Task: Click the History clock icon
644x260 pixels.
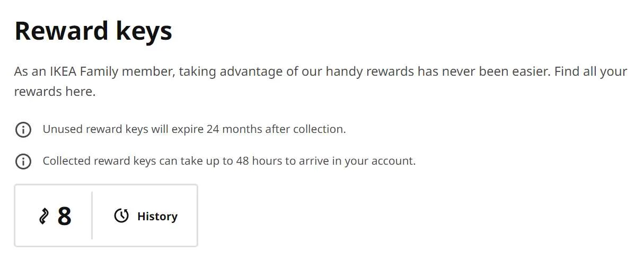Action: [x=121, y=216]
